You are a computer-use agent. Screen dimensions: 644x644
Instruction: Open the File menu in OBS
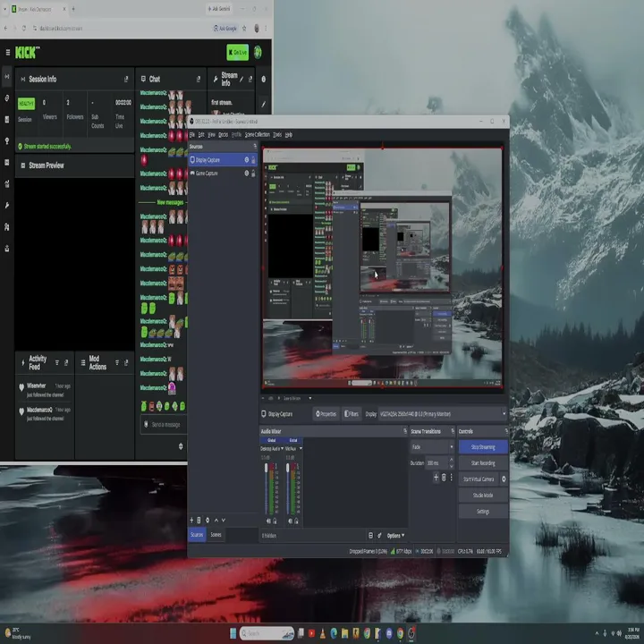[191, 135]
